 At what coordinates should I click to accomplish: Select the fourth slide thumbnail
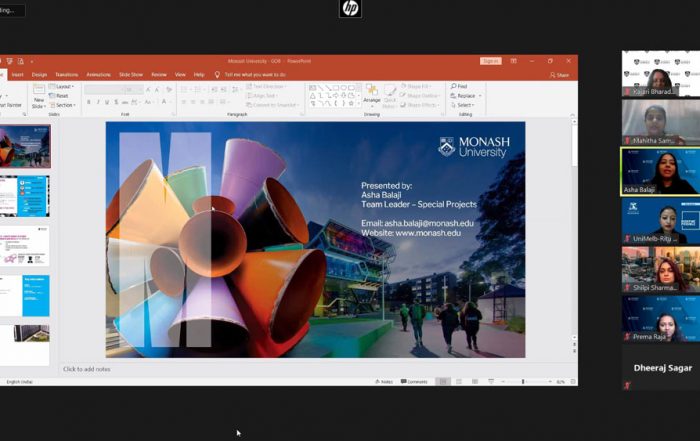click(x=25, y=295)
